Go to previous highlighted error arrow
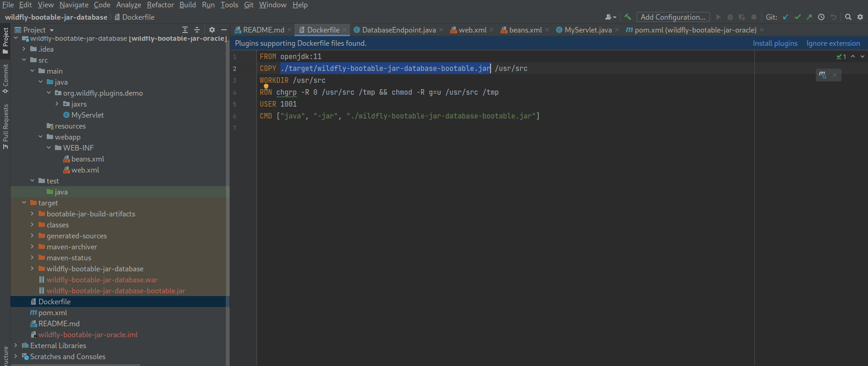This screenshot has height=366, width=868. pos(853,56)
